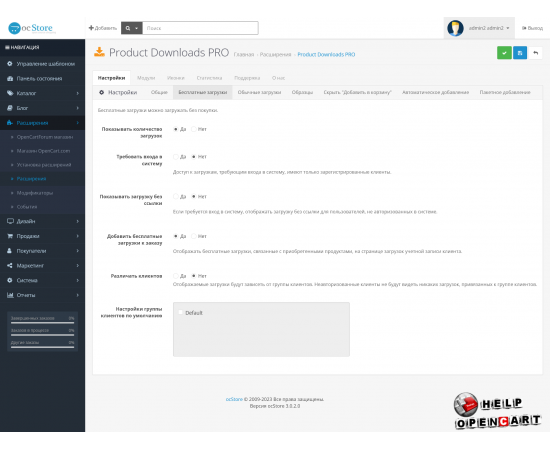The width and height of the screenshot is (550, 450).
Task: Click the back arrow button
Action: pos(536,53)
